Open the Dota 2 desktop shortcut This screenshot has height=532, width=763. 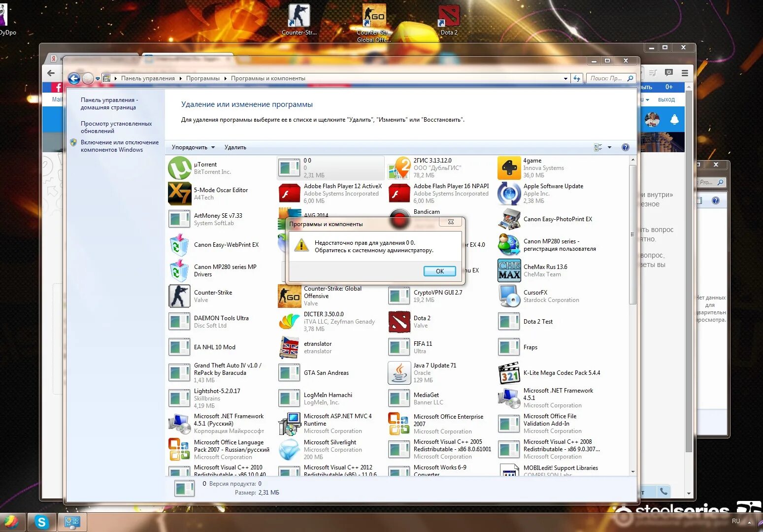pyautogui.click(x=449, y=20)
